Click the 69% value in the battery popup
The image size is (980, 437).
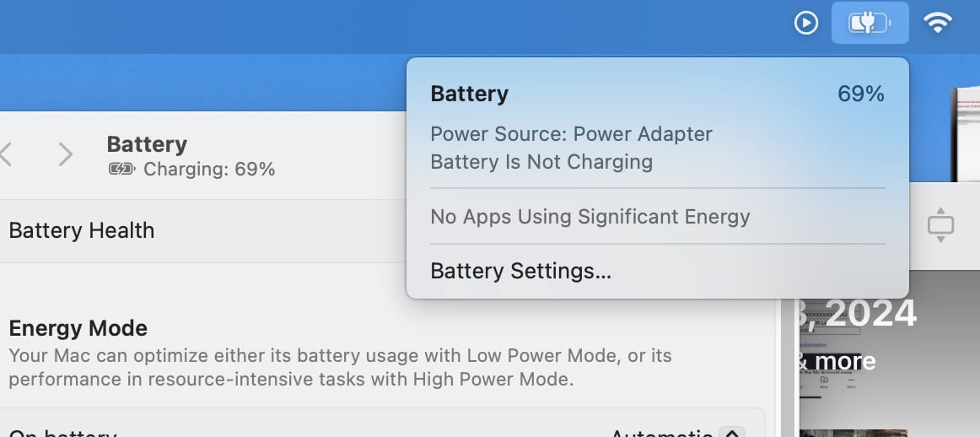click(x=860, y=94)
